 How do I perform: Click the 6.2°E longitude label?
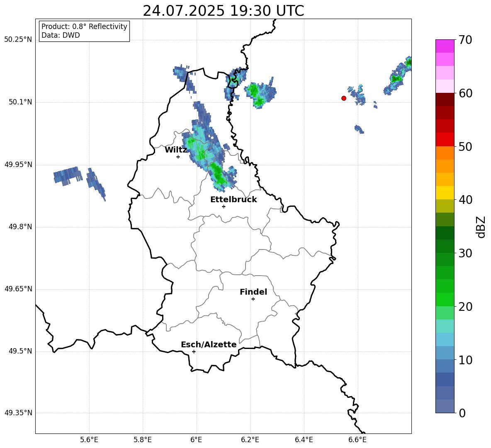pos(250,440)
